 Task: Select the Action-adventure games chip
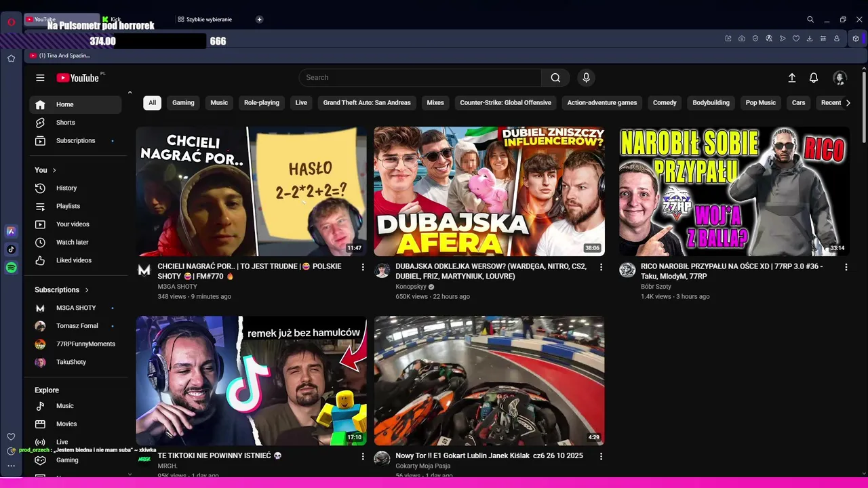(602, 103)
